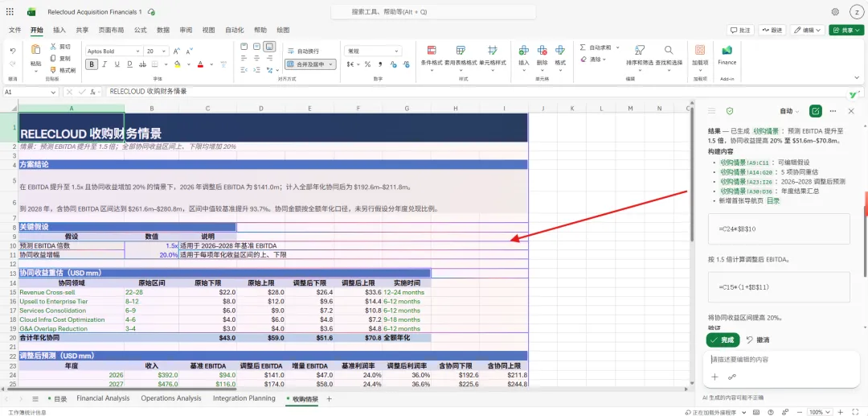Click the chat input field 请描述要编辑的内容
Viewport: 868px width, 416px height.
(x=780, y=360)
